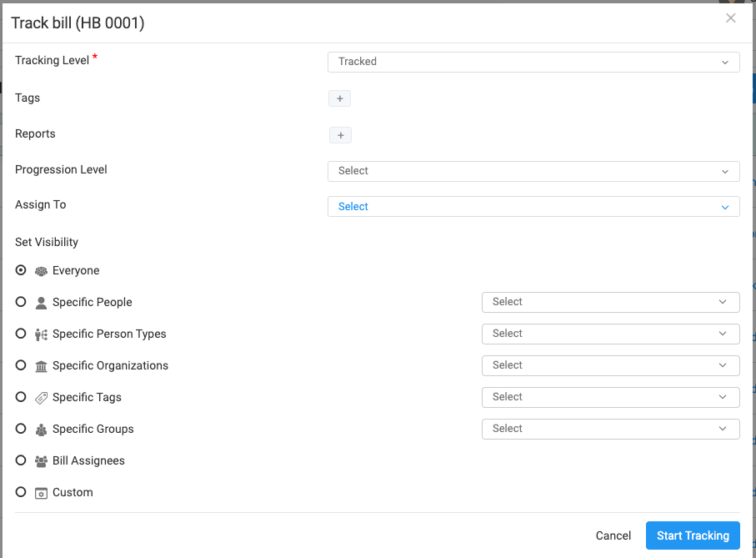The width and height of the screenshot is (756, 558).
Task: Click the Specific People person icon
Action: click(41, 303)
